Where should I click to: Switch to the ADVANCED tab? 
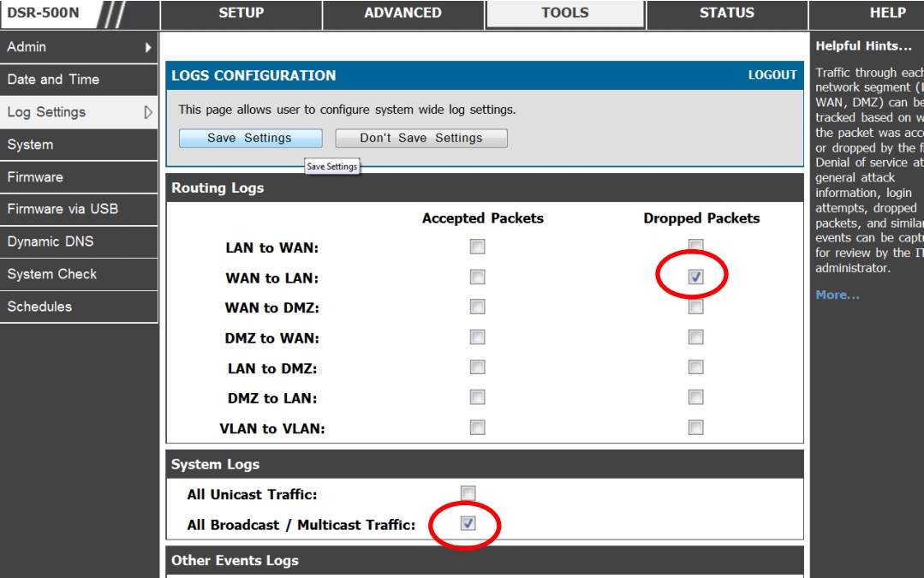[402, 14]
